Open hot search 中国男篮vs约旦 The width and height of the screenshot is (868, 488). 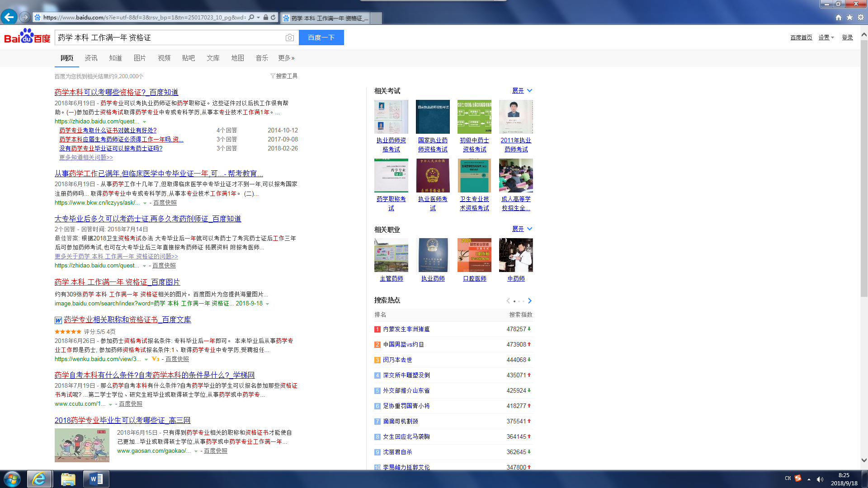point(404,344)
